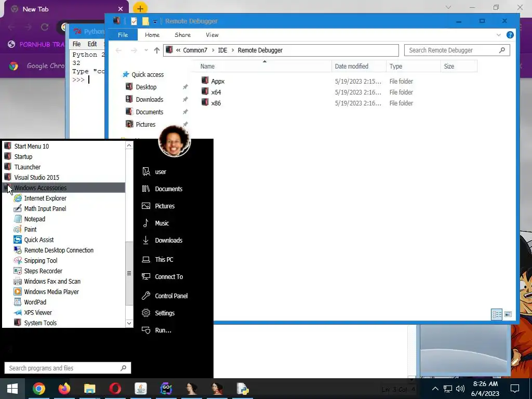This screenshot has height=399, width=532.
Task: Open Documents in Explorer navigation pane
Action: tap(149, 112)
